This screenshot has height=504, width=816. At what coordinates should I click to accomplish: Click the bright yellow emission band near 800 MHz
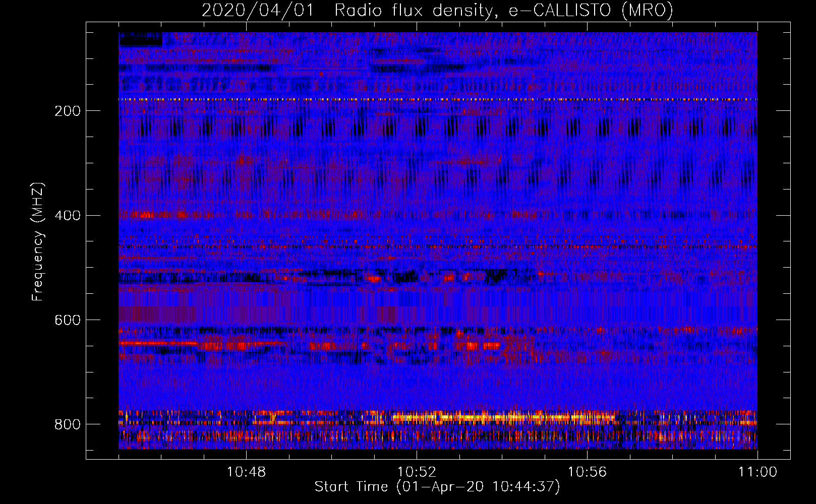coord(504,417)
